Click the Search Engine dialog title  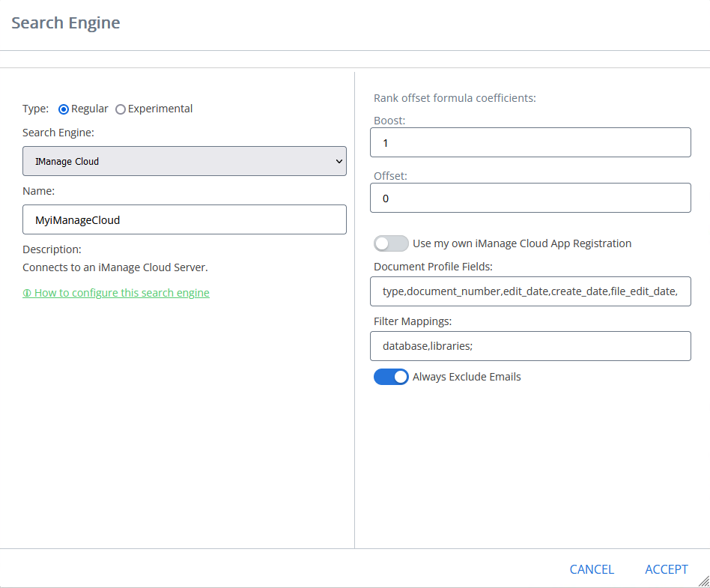pos(66,23)
